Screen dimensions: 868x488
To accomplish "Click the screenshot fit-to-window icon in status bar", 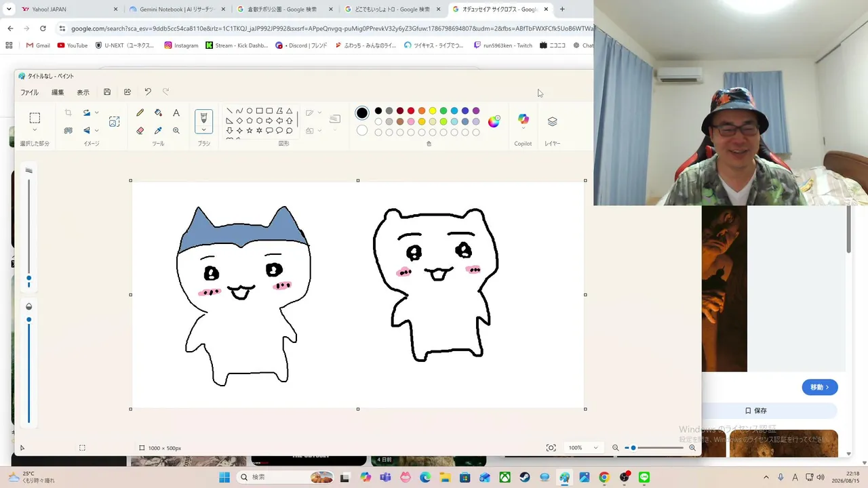I will [551, 448].
